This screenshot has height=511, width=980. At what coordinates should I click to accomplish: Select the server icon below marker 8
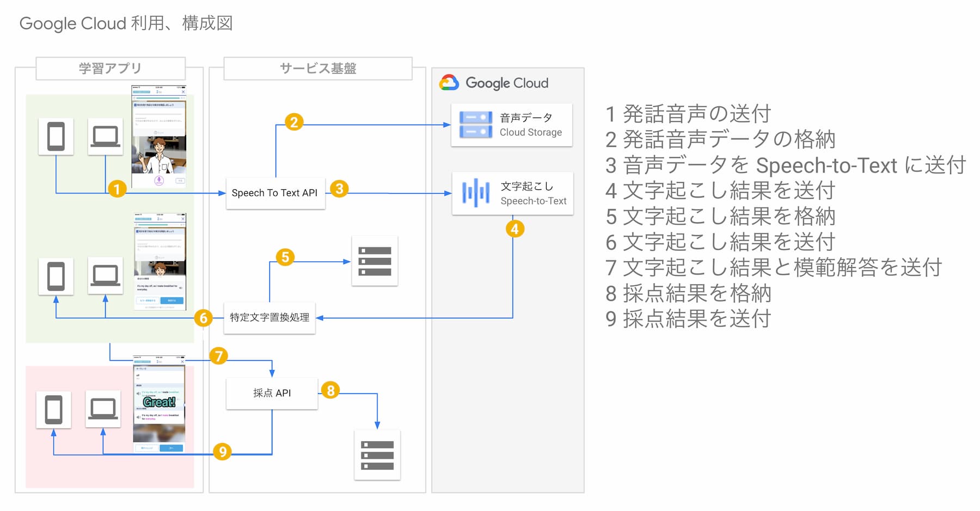(x=377, y=455)
